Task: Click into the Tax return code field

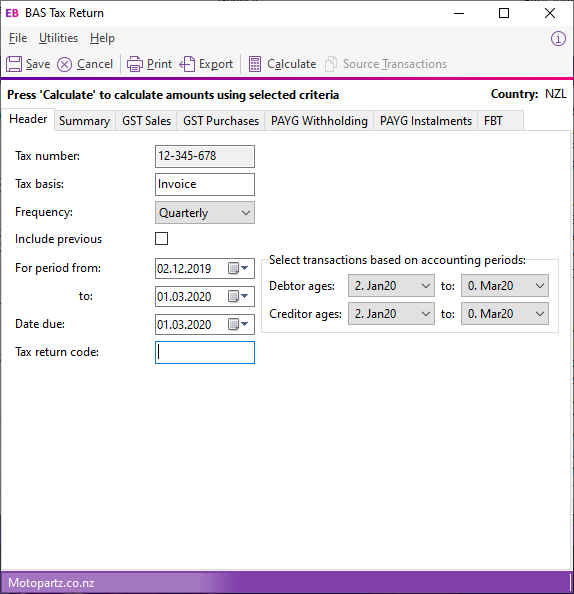Action: [x=205, y=352]
